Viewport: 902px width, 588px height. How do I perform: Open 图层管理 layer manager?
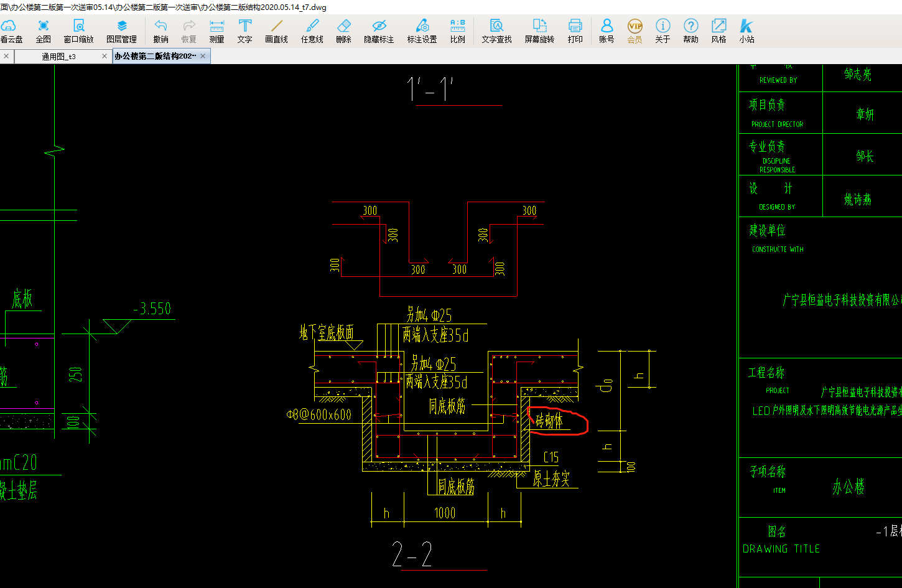[x=121, y=31]
